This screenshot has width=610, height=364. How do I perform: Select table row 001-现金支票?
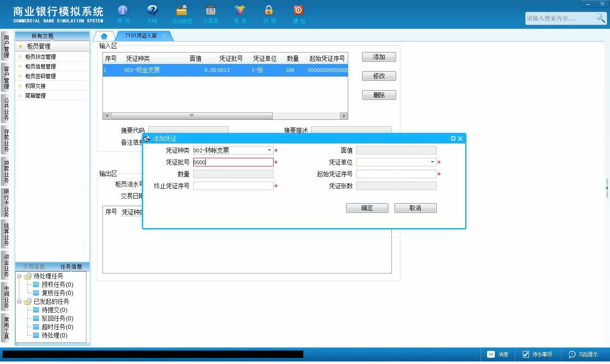coord(225,70)
